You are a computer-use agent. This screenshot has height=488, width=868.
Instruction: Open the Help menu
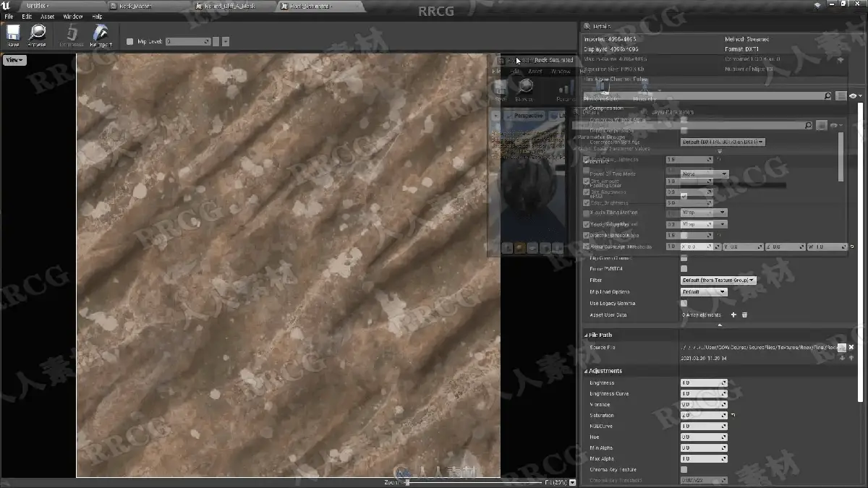click(97, 17)
